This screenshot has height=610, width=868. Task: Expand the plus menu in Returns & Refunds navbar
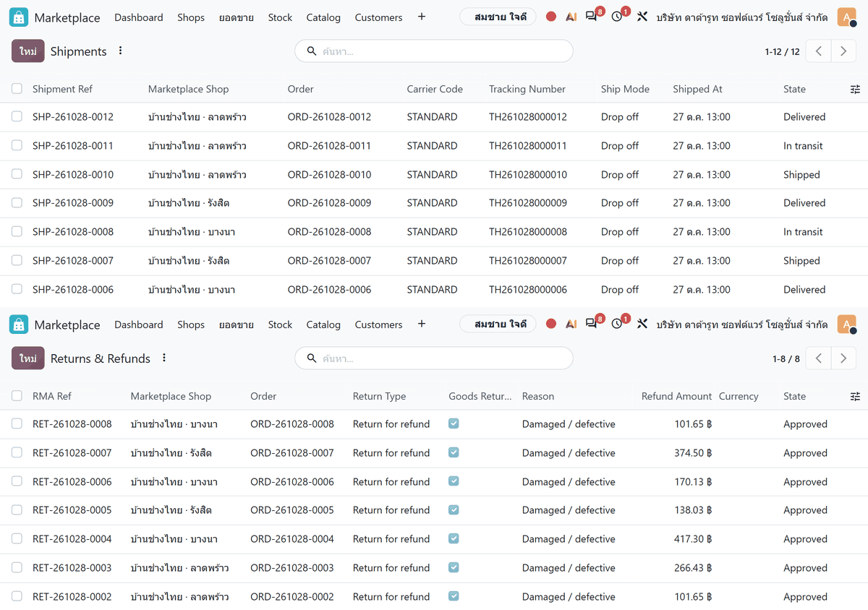coord(422,324)
